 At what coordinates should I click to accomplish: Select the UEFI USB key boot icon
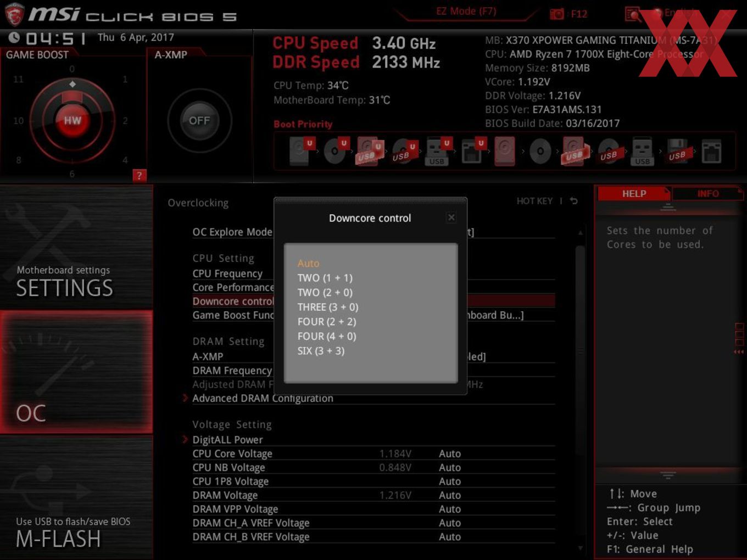[438, 152]
